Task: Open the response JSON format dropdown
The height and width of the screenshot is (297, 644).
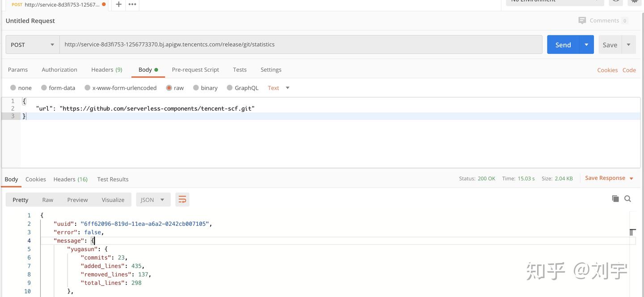Action: click(x=153, y=200)
